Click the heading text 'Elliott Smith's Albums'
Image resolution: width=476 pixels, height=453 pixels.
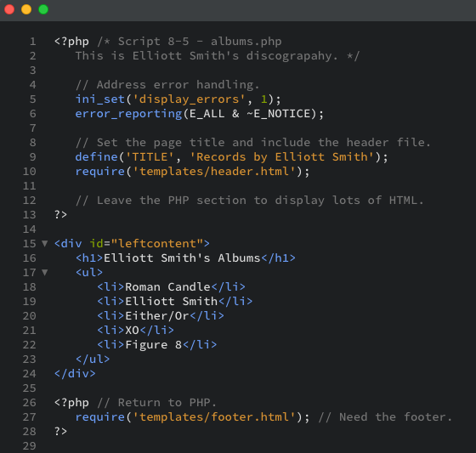[x=182, y=258]
